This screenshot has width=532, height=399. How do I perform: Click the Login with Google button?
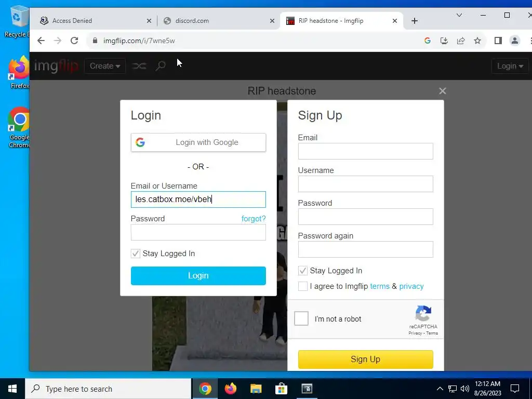click(x=198, y=142)
